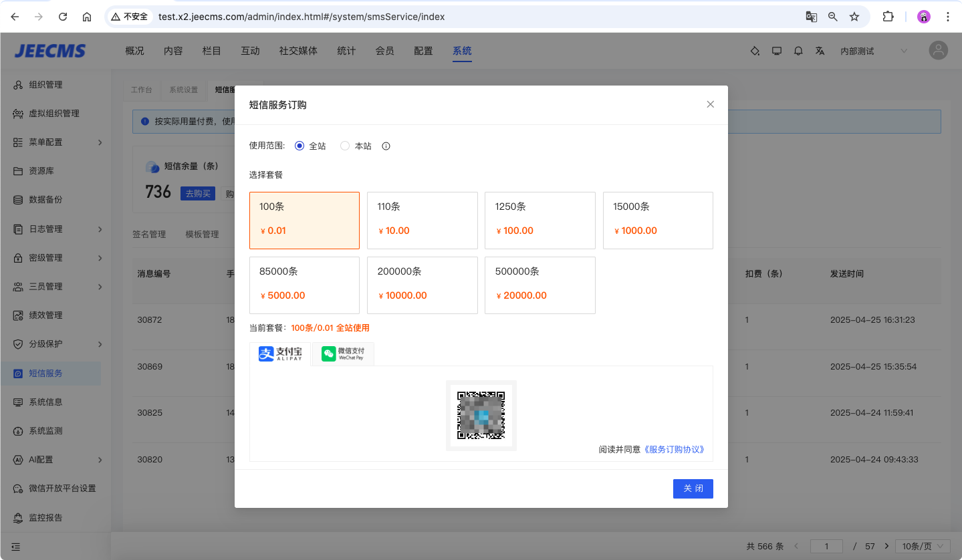
Task: Choose the 1250条 package for ¥100.00
Action: tap(539, 221)
